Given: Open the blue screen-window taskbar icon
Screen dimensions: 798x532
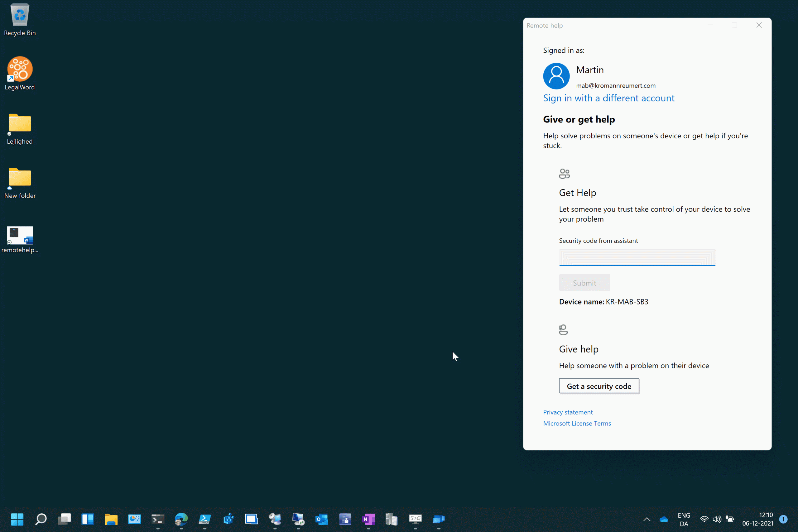Looking at the screenshot, I should [x=252, y=519].
